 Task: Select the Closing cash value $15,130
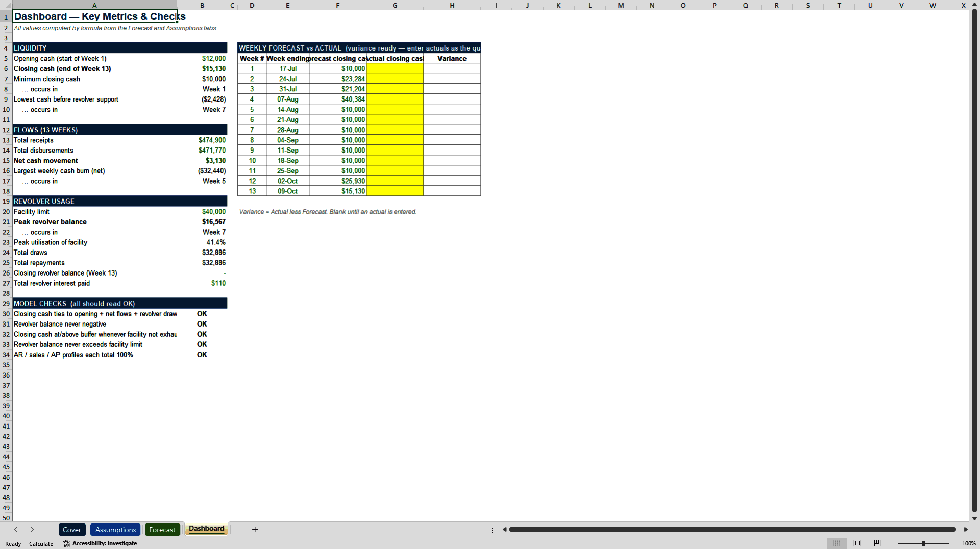click(202, 69)
